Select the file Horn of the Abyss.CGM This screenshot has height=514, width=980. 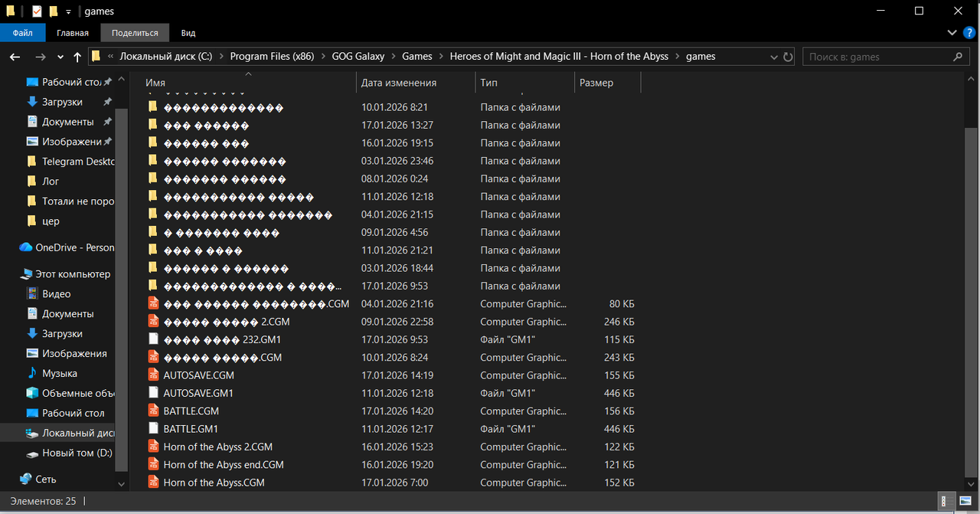tap(214, 483)
